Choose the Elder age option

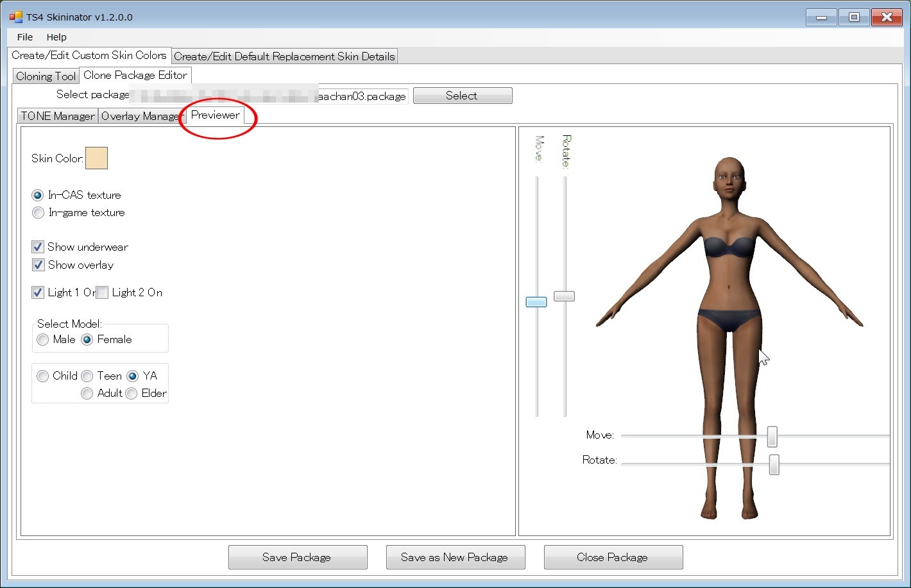coord(132,394)
